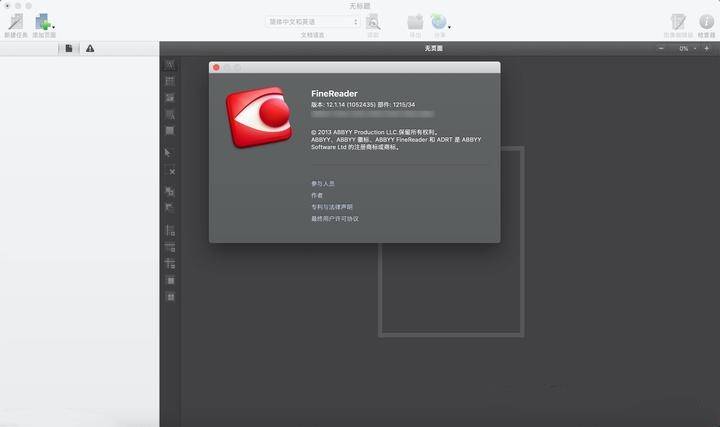This screenshot has height=427, width=720.
Task: Close the FineReader About dialog
Action: (216, 67)
